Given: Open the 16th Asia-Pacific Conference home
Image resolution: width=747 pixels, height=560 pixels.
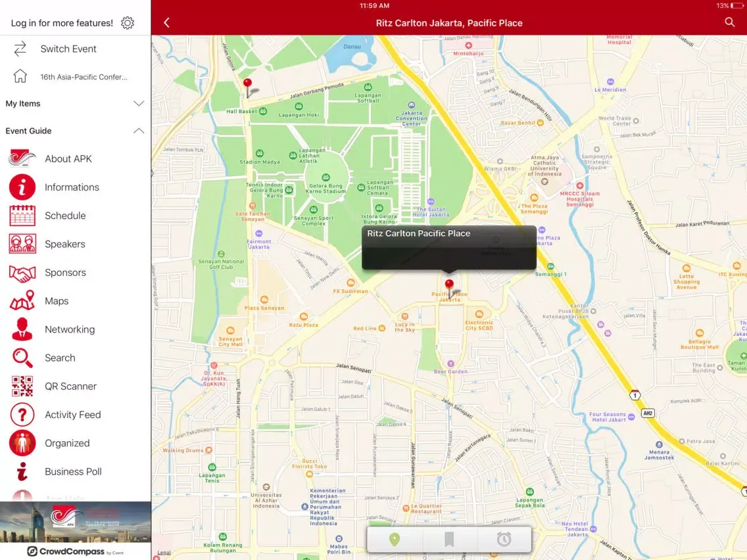Looking at the screenshot, I should [75, 77].
